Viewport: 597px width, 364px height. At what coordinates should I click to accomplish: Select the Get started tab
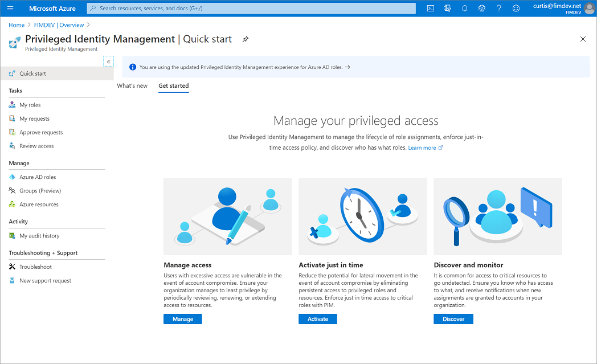[x=173, y=85]
